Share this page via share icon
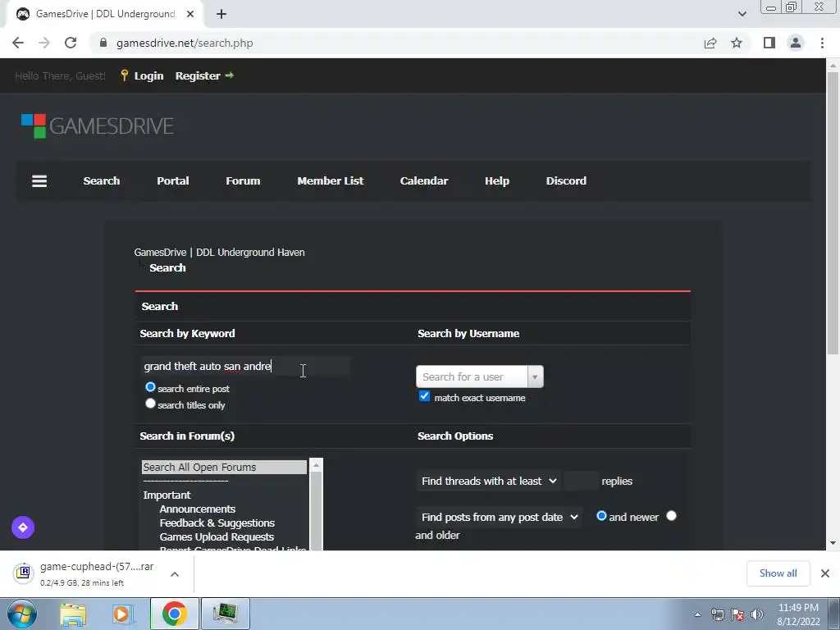 click(x=710, y=43)
